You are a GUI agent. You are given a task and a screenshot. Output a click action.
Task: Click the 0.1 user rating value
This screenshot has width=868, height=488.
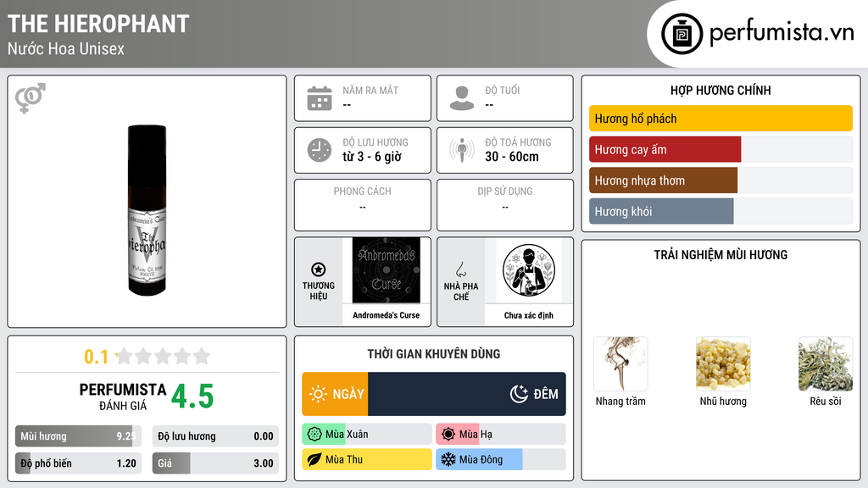click(97, 357)
